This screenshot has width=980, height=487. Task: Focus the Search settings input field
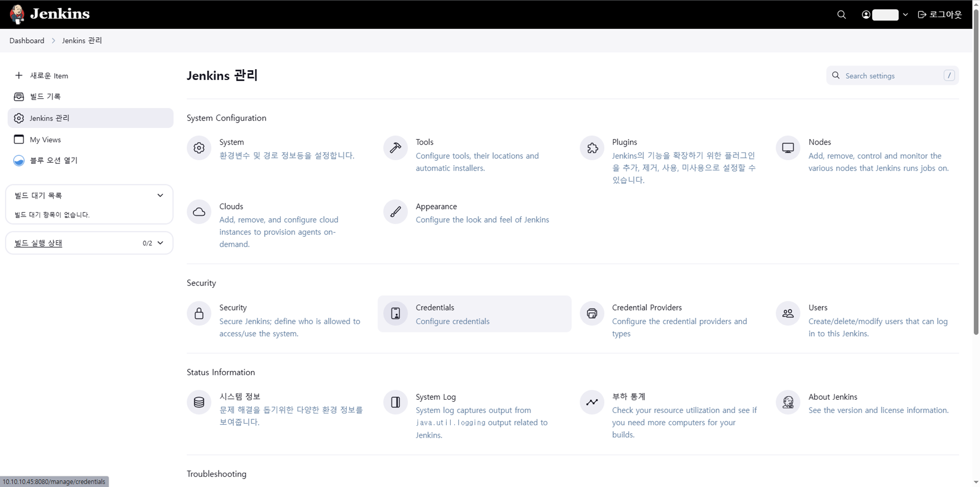click(892, 76)
